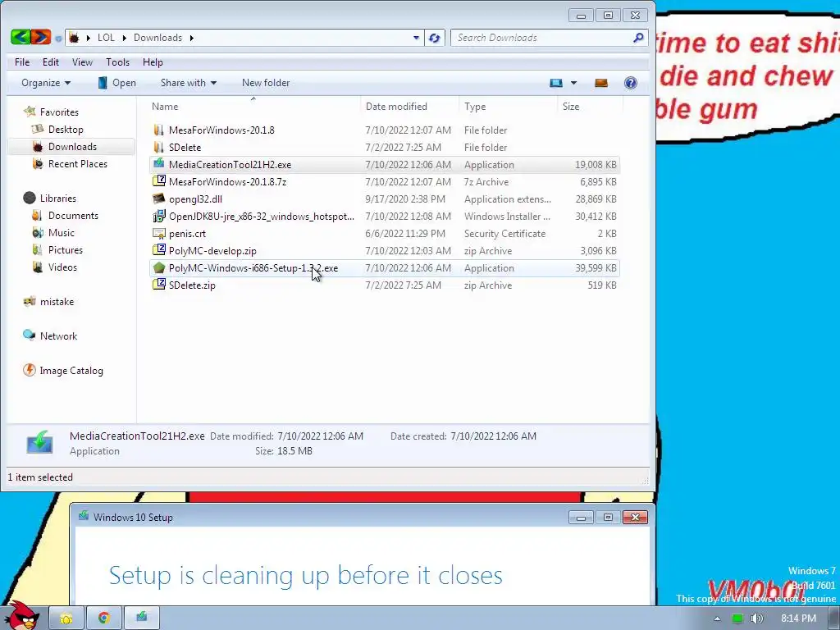
Task: Click the blue help question mark icon
Action: 631,83
